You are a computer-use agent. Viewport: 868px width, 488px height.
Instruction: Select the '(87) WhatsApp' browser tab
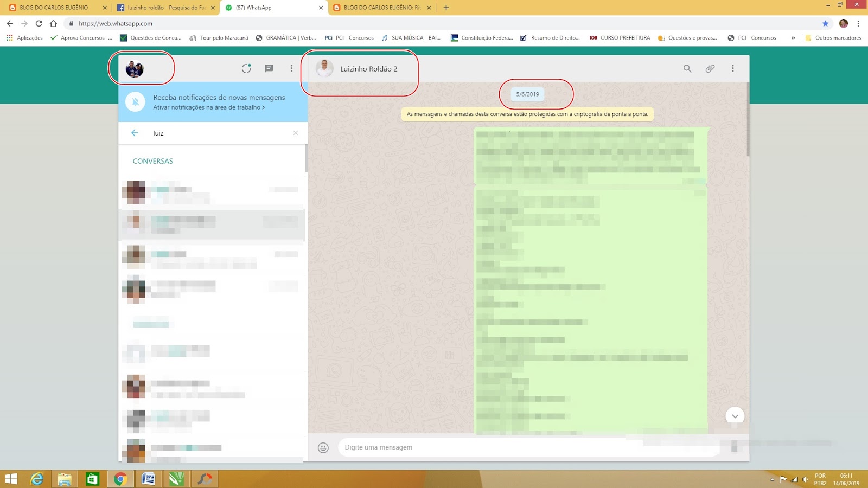pos(273,8)
